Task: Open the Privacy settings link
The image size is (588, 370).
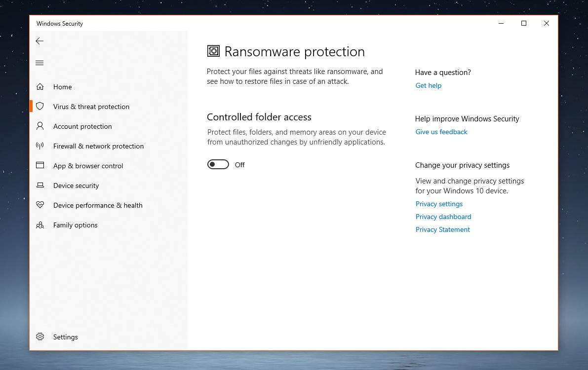Action: tap(439, 204)
